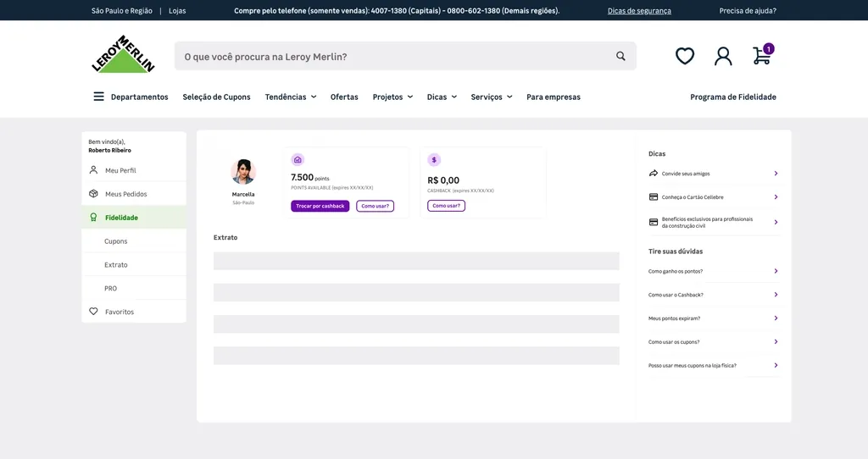Click Conheça o Cartão Celebre text
868x459 pixels.
(x=693, y=196)
